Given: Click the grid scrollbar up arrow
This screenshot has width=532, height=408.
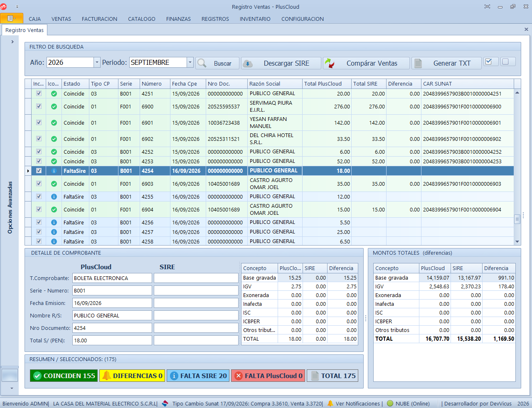Looking at the screenshot, I should (517, 92).
